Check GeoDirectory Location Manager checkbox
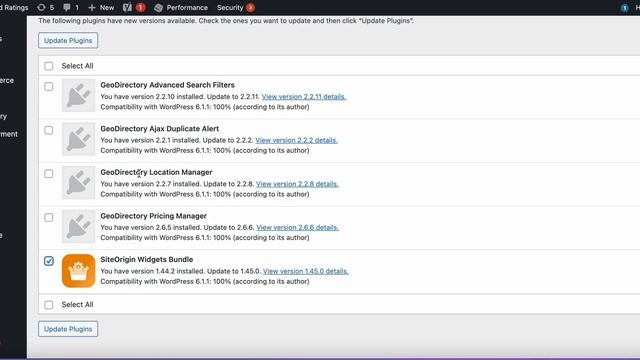The height and width of the screenshot is (360, 640). [49, 174]
